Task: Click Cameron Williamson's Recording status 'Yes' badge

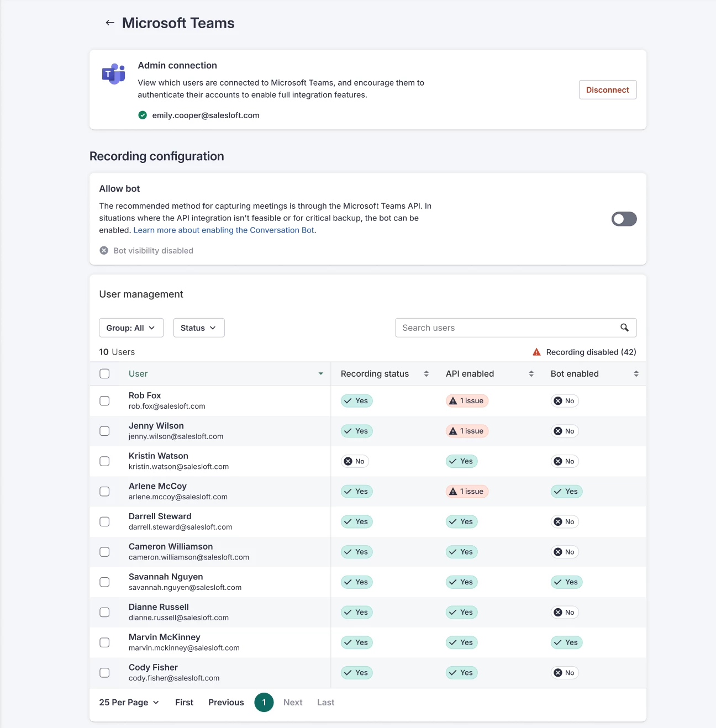Action: click(356, 552)
